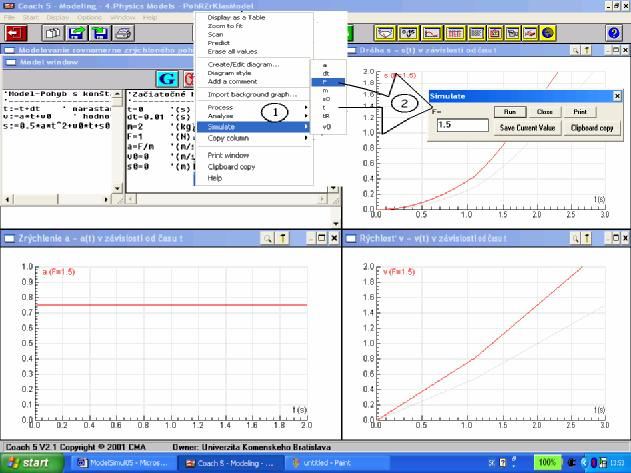Click magnifier icon in Zrýchlenie a window title
The width and height of the screenshot is (631, 473).
coord(267,239)
